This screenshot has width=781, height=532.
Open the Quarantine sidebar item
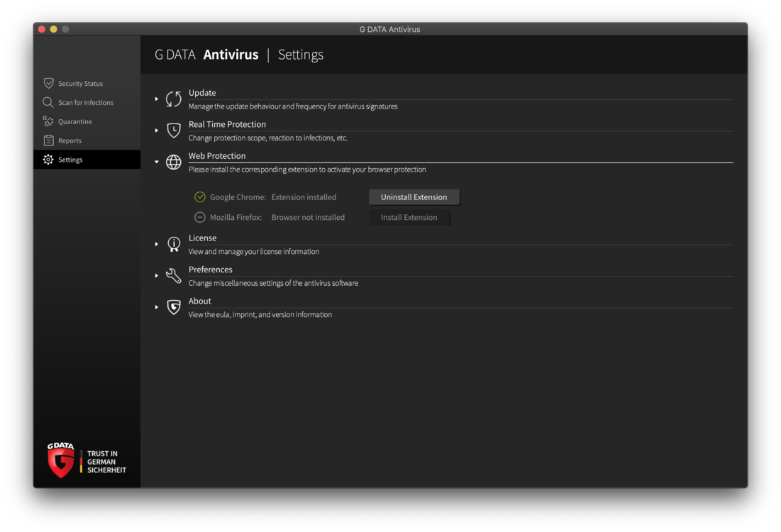coord(74,122)
